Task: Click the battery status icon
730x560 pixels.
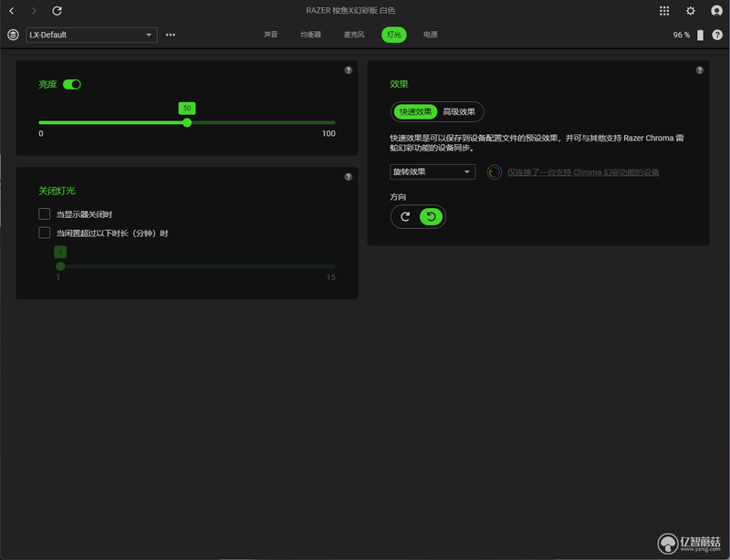Action: click(700, 35)
